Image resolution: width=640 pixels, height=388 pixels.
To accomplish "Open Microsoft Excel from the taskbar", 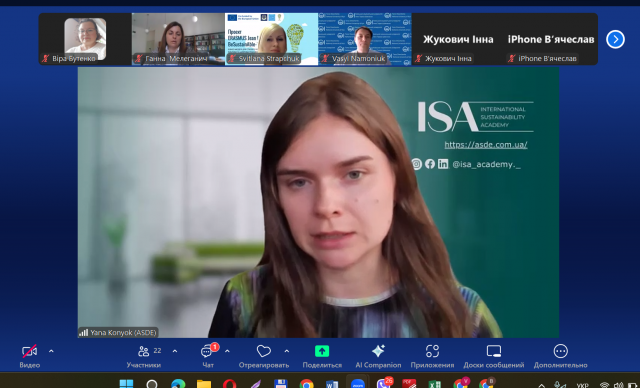I will (x=435, y=384).
